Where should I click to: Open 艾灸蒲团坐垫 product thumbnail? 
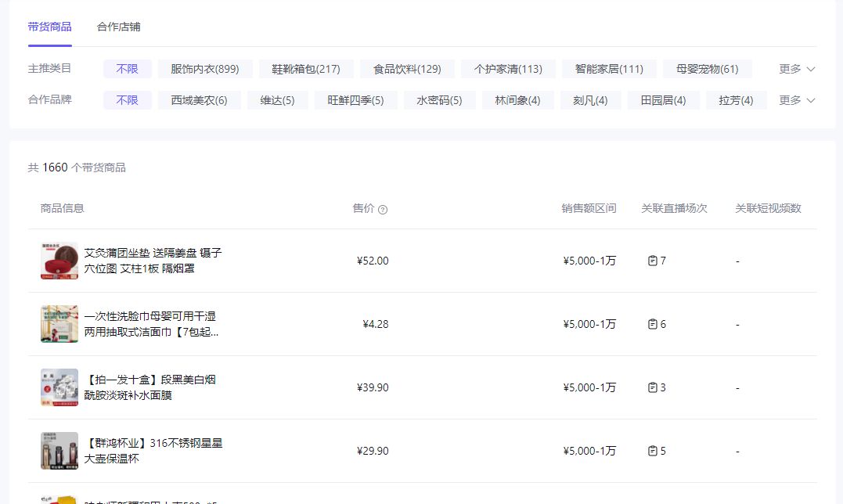(59, 261)
